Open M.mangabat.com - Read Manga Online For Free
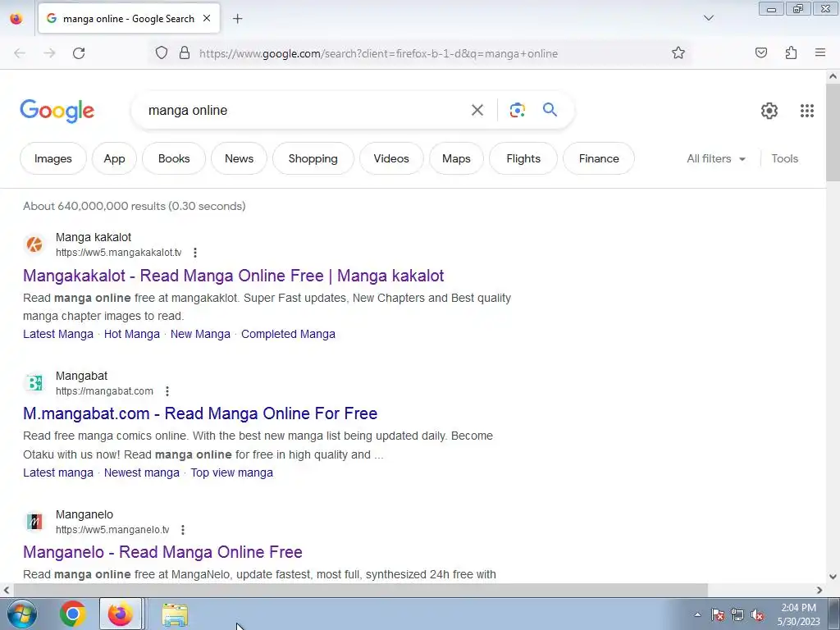Image resolution: width=840 pixels, height=630 pixels. coord(200,413)
